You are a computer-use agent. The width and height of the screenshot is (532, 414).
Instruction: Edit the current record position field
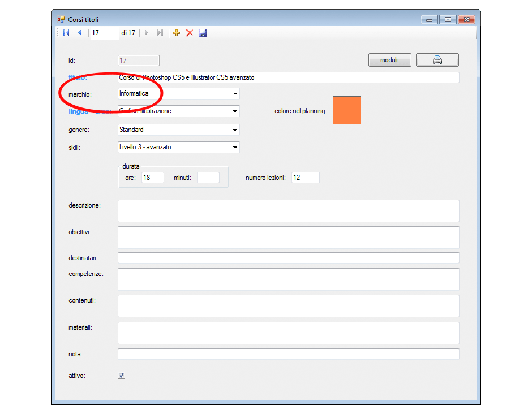(x=105, y=33)
